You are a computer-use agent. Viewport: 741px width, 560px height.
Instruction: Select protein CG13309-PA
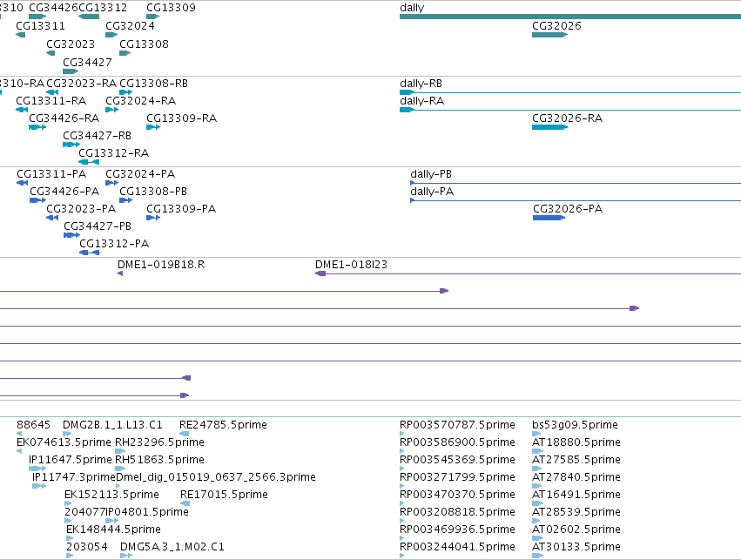(153, 218)
